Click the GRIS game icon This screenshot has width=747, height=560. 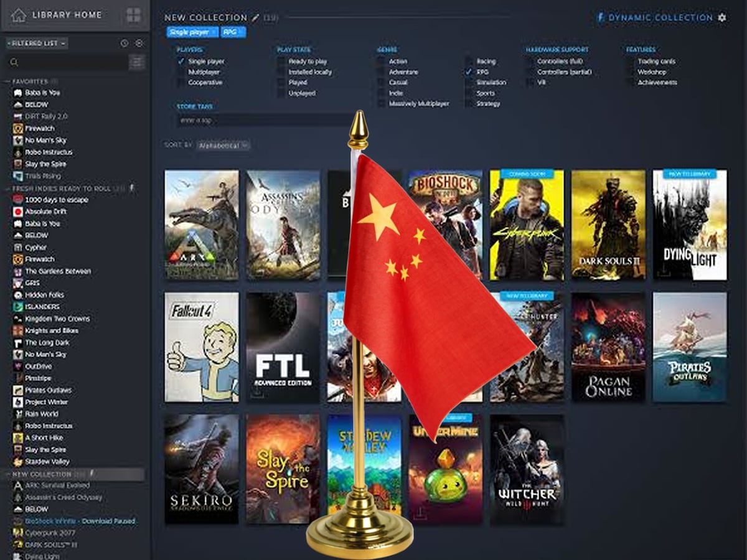pyautogui.click(x=17, y=283)
